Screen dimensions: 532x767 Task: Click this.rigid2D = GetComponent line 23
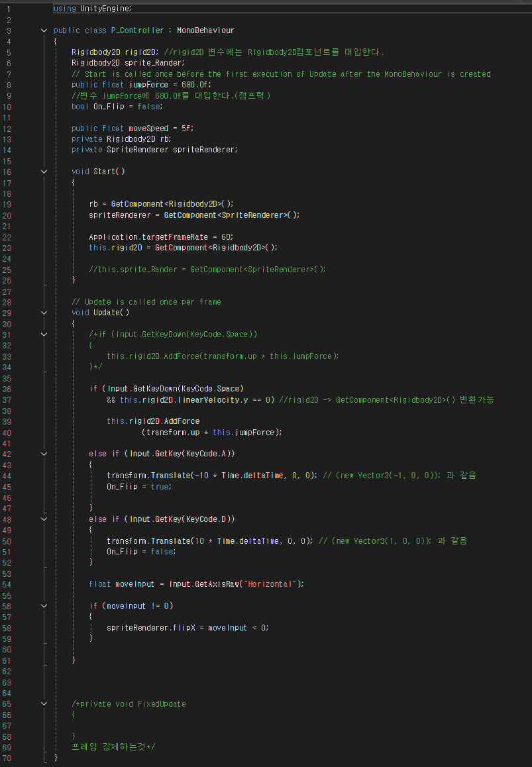pyautogui.click(x=184, y=248)
